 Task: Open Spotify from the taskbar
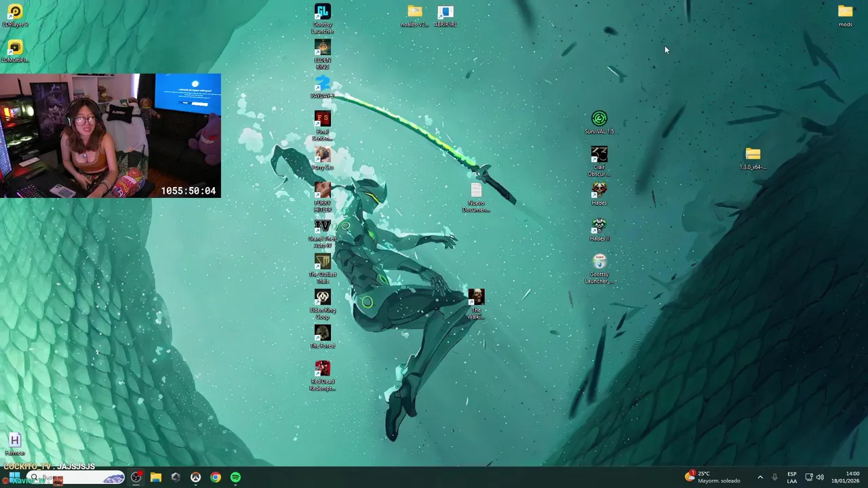pyautogui.click(x=235, y=477)
